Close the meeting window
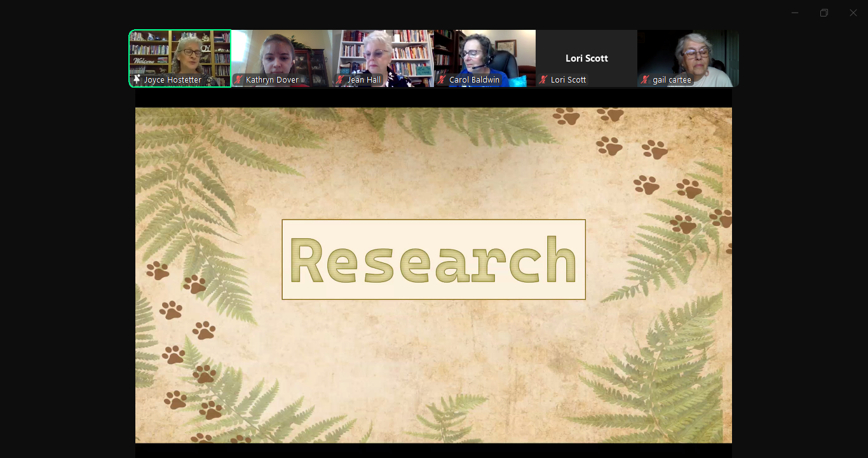Image resolution: width=868 pixels, height=458 pixels. pos(853,13)
